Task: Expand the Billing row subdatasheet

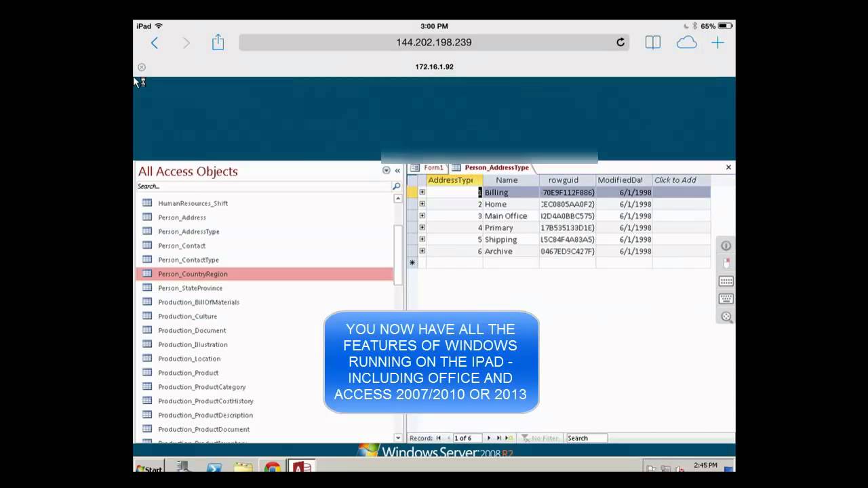Action: tap(422, 192)
